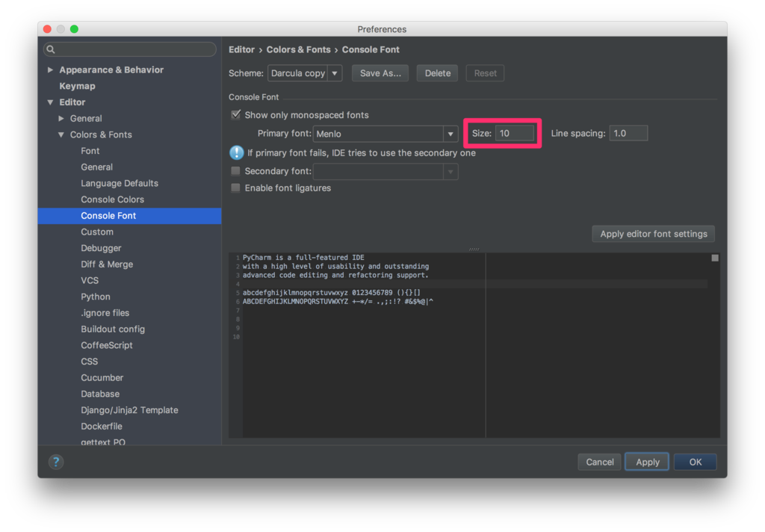Screen dimensions: 765x532
Task: Open the Custom color settings
Action: click(x=97, y=232)
